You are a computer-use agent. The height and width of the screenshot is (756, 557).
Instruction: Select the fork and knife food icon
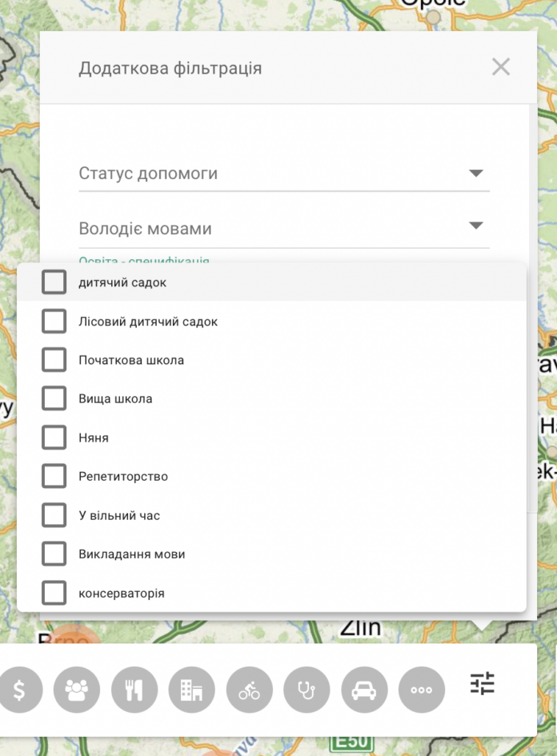(134, 690)
